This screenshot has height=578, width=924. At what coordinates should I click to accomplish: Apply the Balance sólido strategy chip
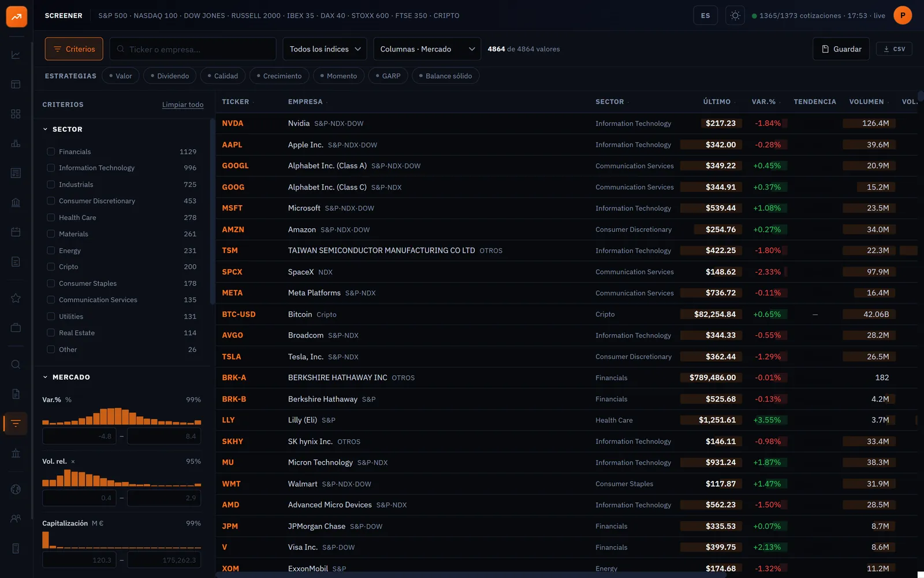point(445,76)
